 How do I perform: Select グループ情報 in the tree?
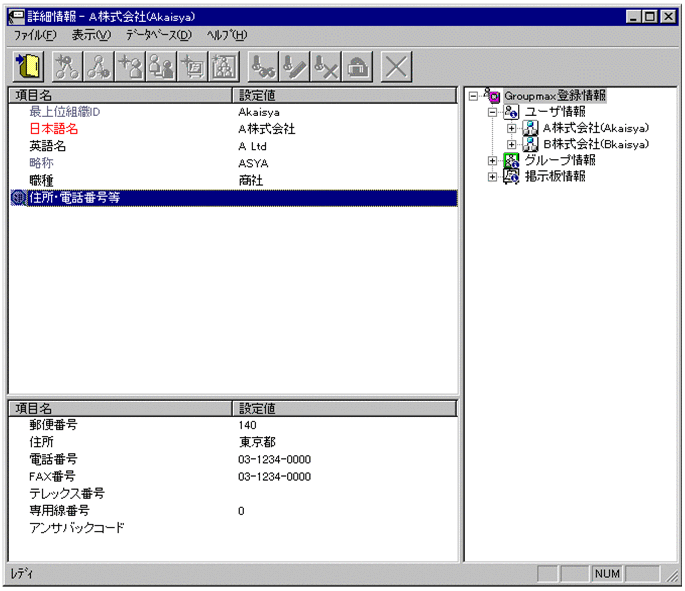tap(560, 160)
